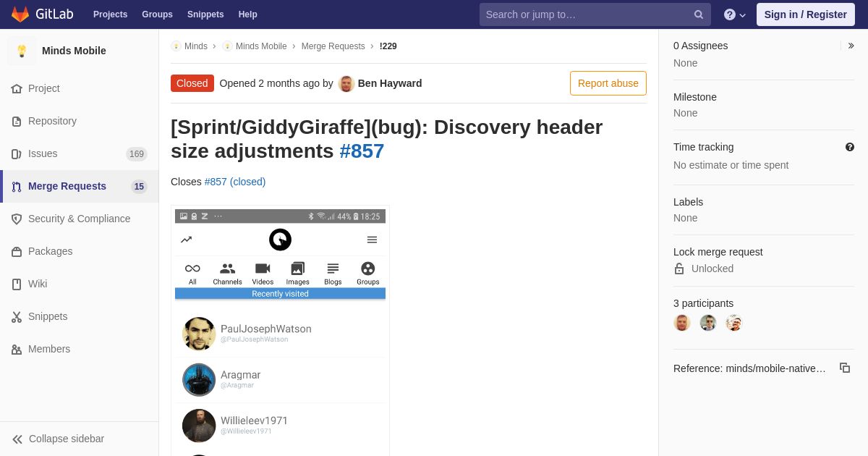Click the Unlocked padlock icon
This screenshot has height=456, width=868.
679,269
